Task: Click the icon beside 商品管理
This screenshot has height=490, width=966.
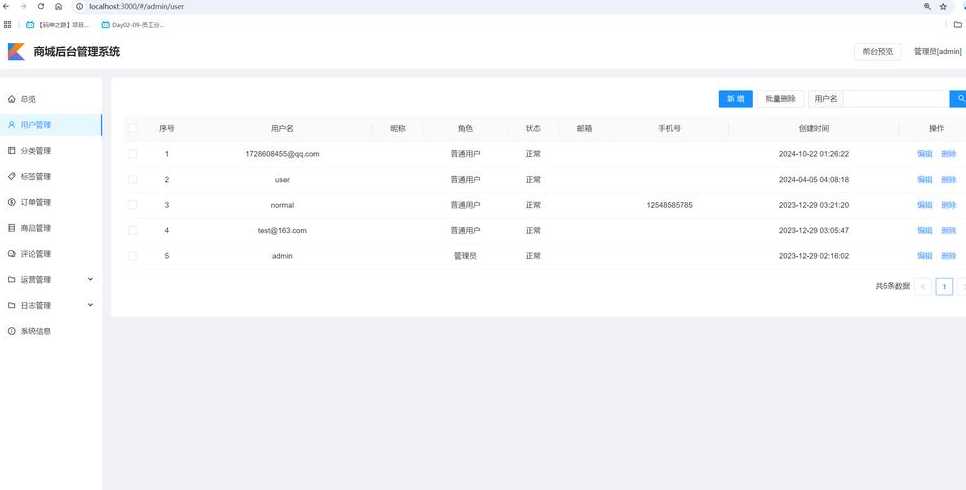Action: [11, 228]
